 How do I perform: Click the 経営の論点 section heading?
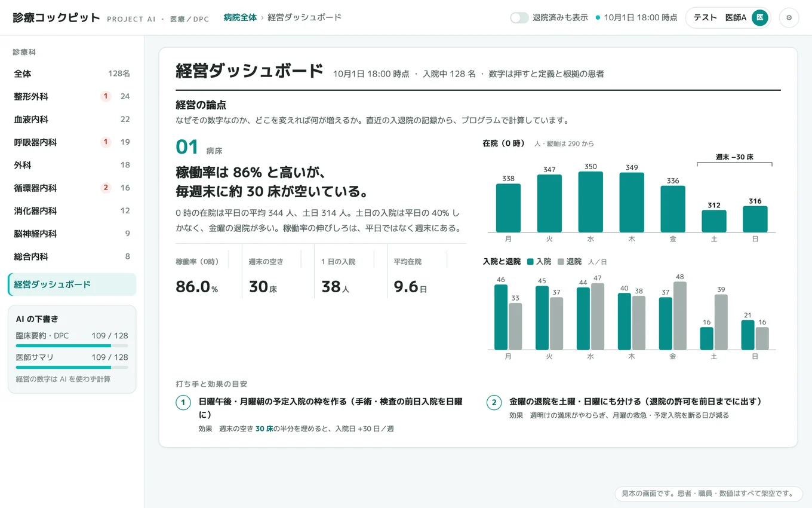click(201, 105)
